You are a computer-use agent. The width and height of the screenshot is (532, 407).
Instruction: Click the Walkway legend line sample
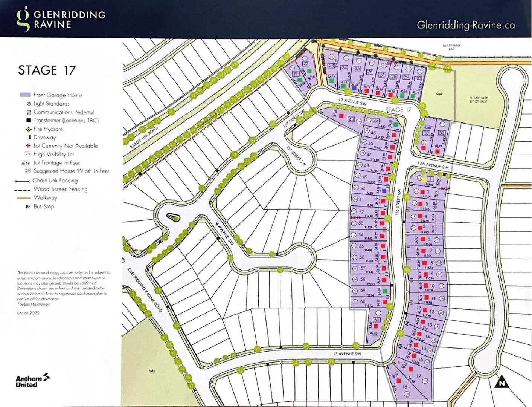(x=23, y=198)
